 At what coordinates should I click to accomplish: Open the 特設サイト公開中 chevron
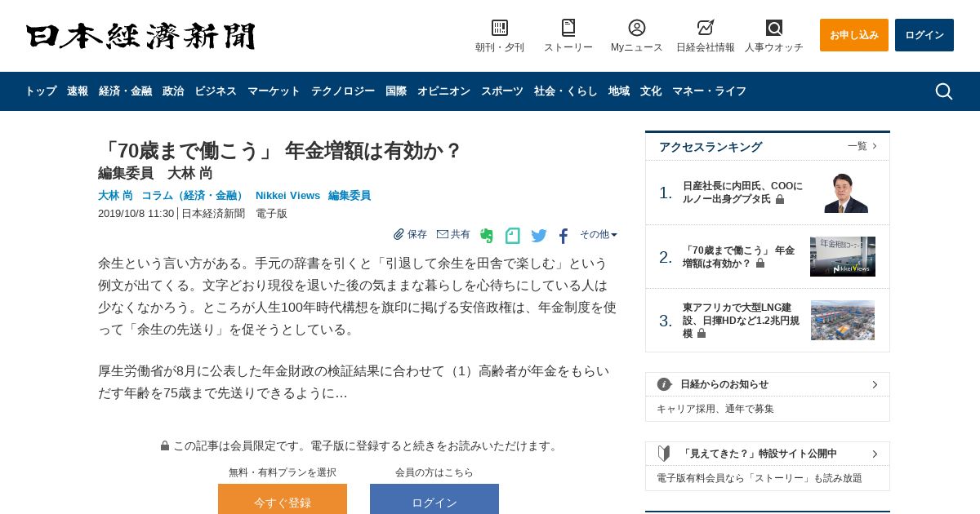875,454
